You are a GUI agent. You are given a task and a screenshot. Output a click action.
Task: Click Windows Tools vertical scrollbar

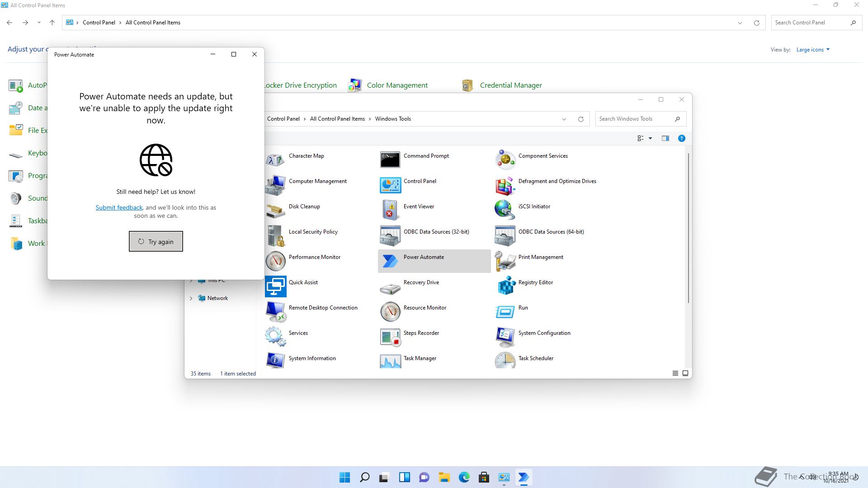[x=689, y=228]
